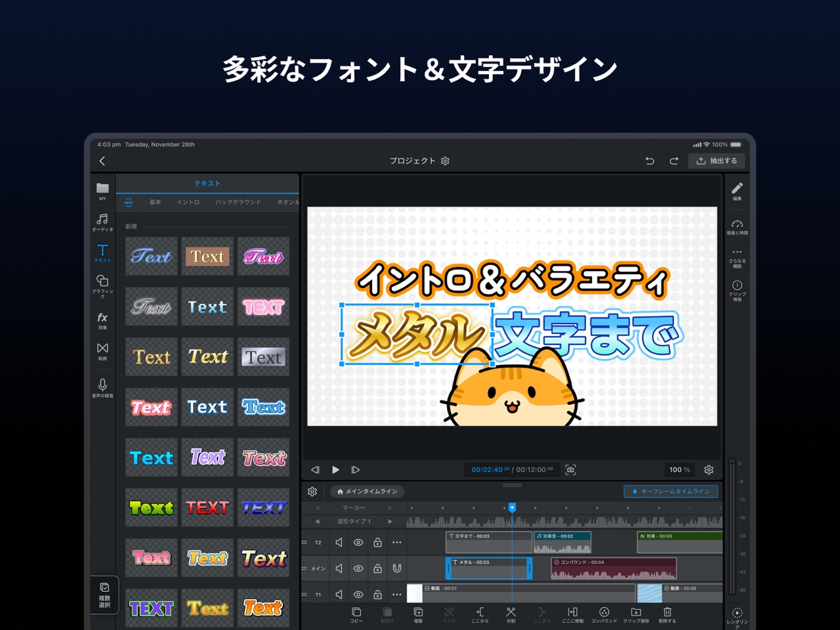Open the 基本 text category tab
Image resolution: width=840 pixels, height=630 pixels.
pos(156,202)
